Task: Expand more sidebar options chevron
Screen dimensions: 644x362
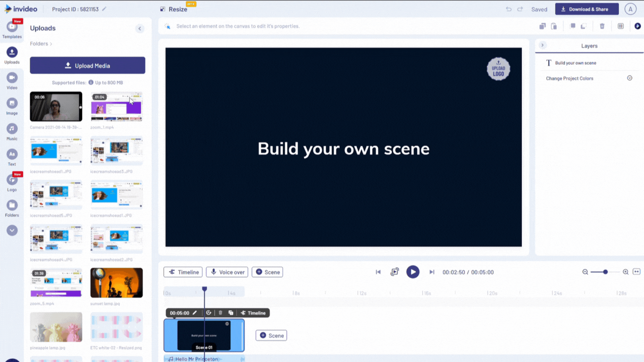Action: click(x=12, y=230)
